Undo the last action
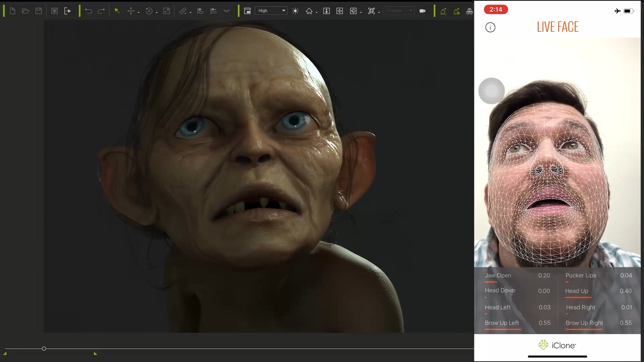Screen dimensions: 644x362 tap(88, 11)
